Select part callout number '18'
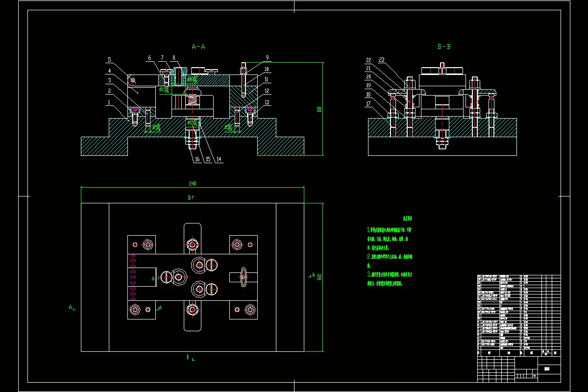 click(368, 95)
